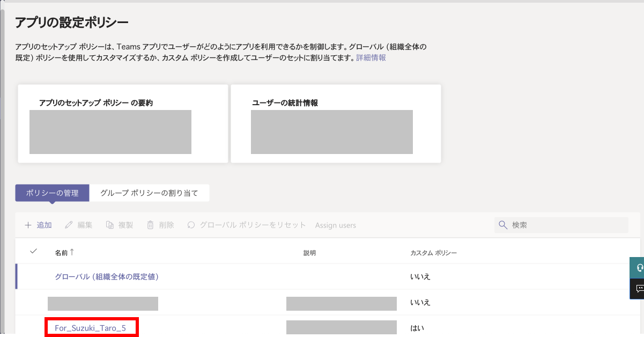Click the 編集 label text
Viewport: 644px width, 337px height.
tap(85, 225)
